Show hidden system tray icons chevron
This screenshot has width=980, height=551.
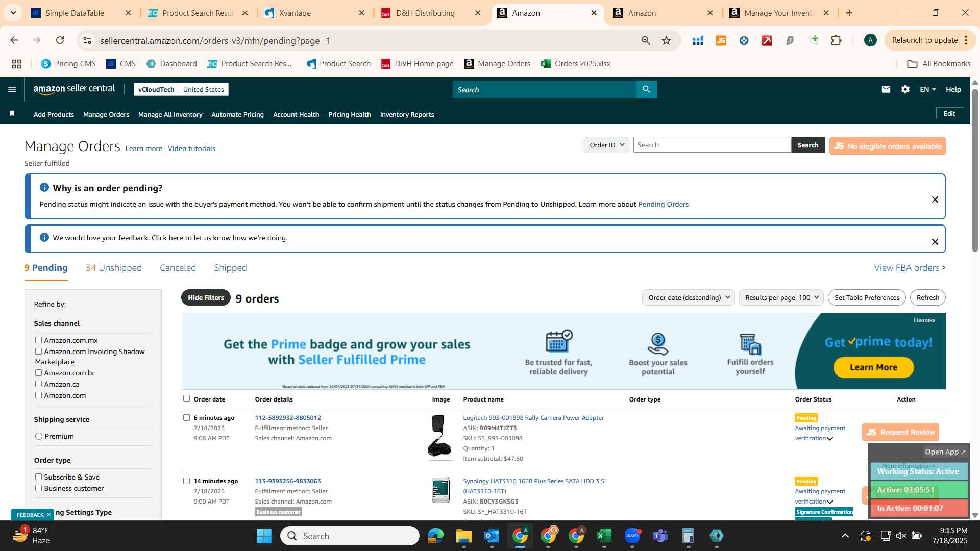(845, 536)
